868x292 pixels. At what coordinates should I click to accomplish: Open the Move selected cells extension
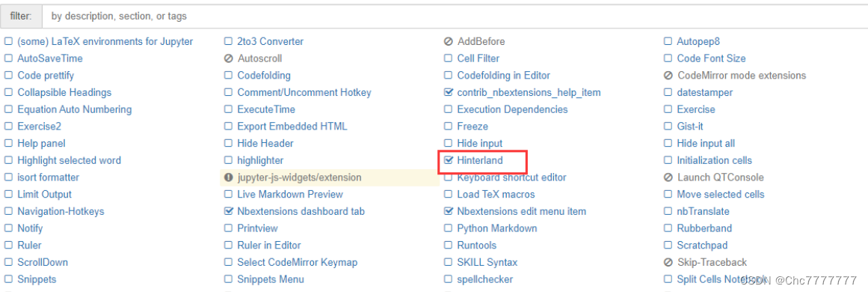click(x=721, y=194)
